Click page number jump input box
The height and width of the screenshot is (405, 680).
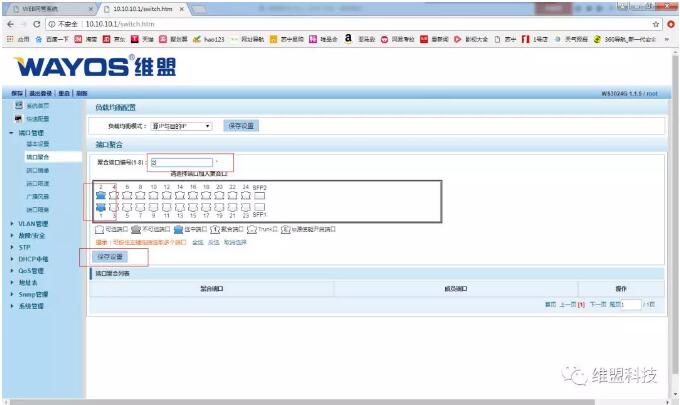(x=630, y=304)
